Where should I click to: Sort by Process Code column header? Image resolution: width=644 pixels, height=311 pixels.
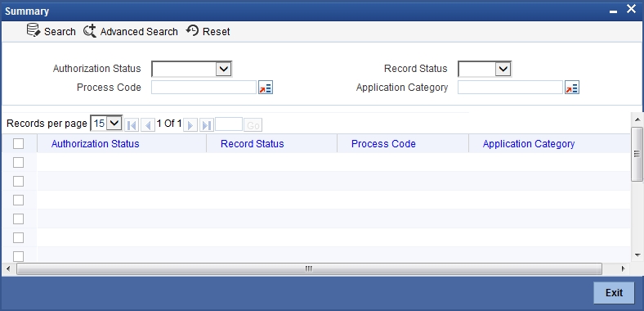tap(383, 143)
